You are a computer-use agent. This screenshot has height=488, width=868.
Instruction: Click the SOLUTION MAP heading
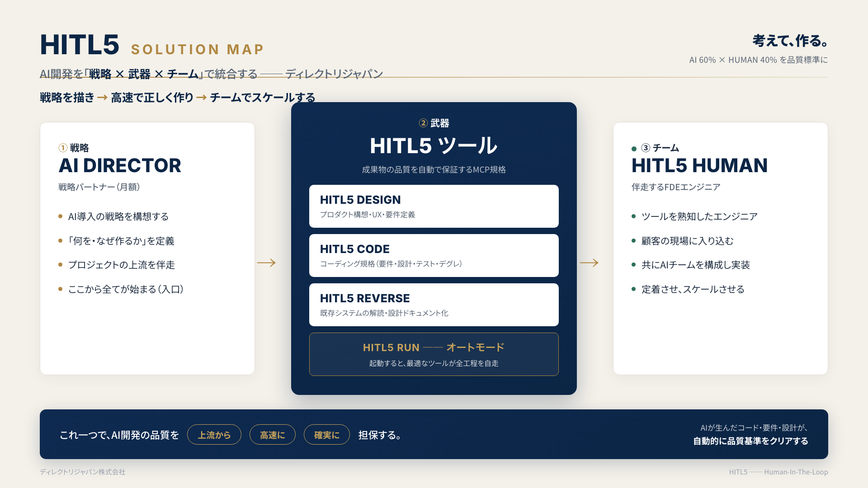coord(198,49)
